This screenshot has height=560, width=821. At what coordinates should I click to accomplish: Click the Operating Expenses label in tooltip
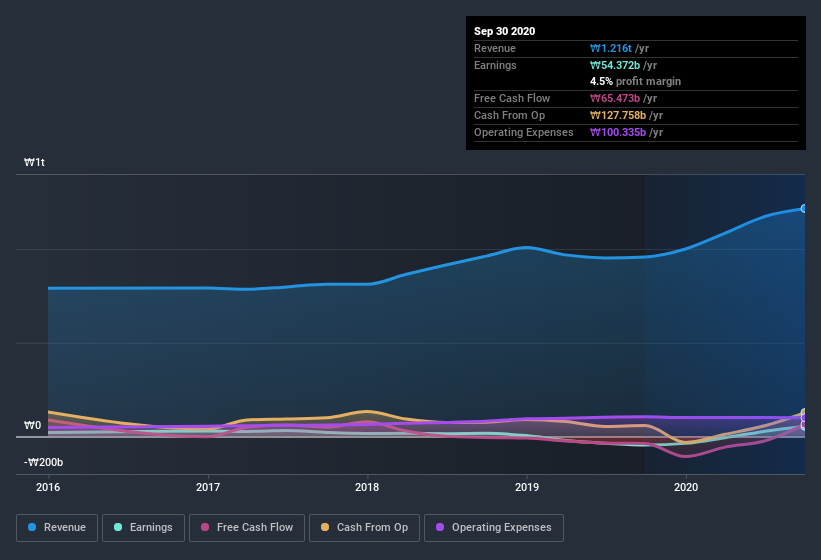[x=524, y=132]
